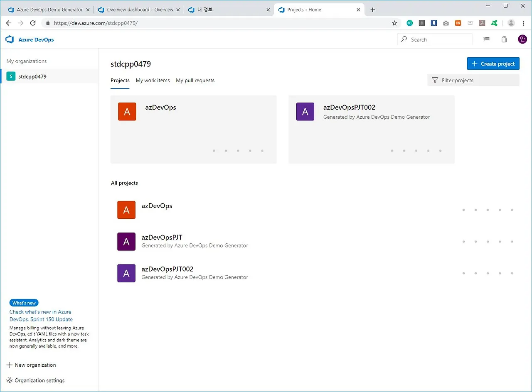Click the orange A icon in azDevOps list row
This screenshot has height=392, width=532.
126,210
